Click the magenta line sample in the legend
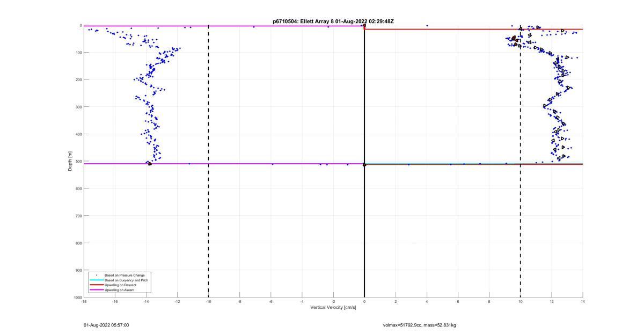 [96, 290]
